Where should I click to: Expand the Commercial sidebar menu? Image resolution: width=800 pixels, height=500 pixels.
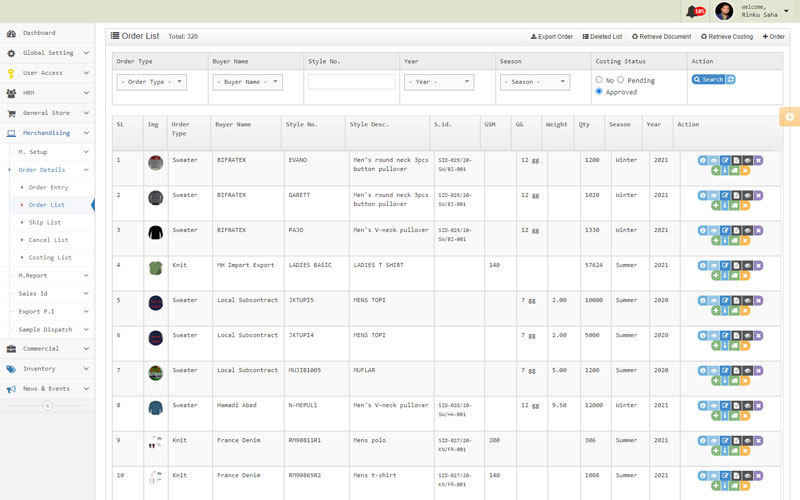coord(47,348)
